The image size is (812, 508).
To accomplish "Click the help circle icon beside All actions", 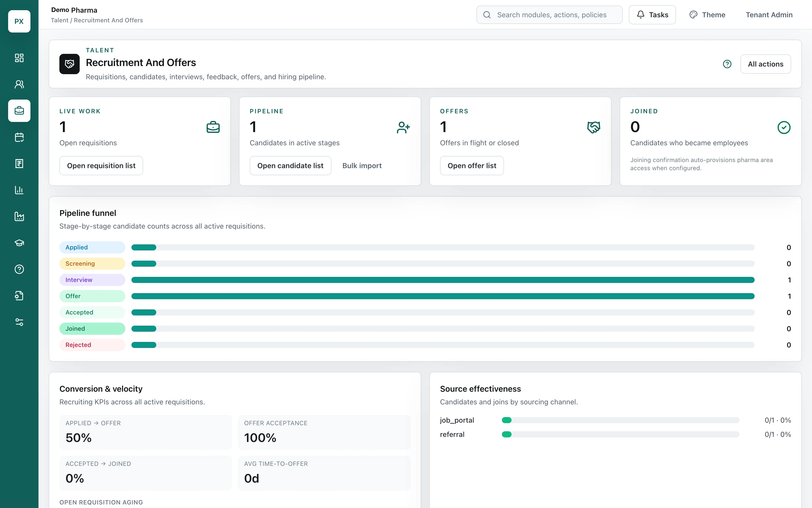I will pos(727,64).
